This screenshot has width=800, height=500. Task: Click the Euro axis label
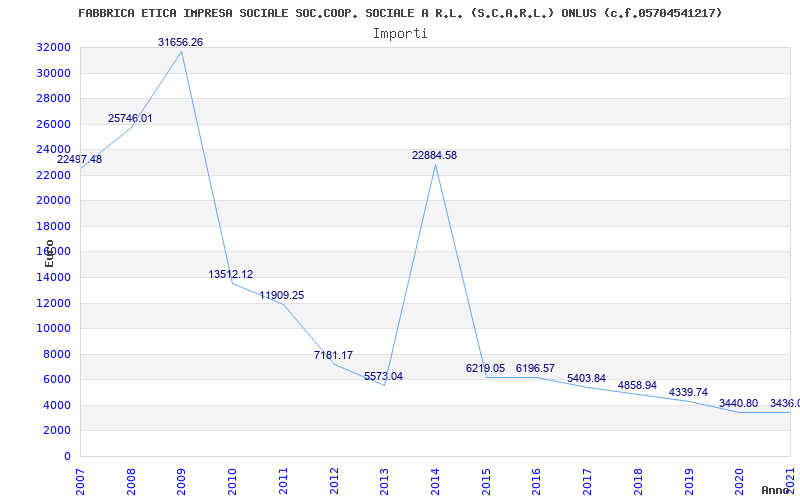(x=49, y=253)
